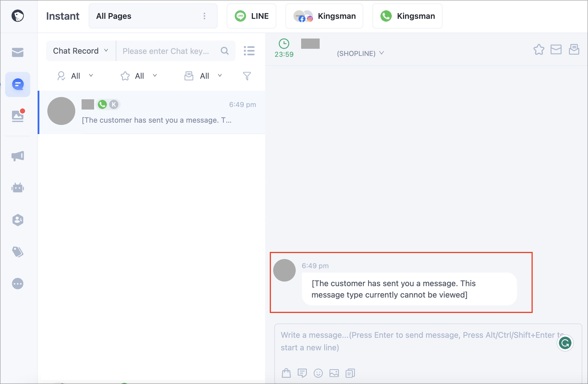The height and width of the screenshot is (384, 588).
Task: Open the shopping bag product picker
Action: click(x=286, y=373)
